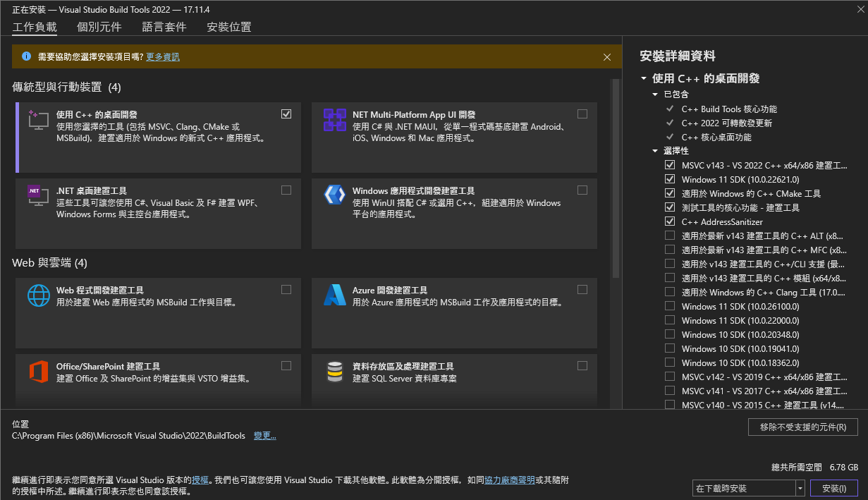Check MSVC v140 - VS 2015 C++ 建置工具

click(670, 405)
